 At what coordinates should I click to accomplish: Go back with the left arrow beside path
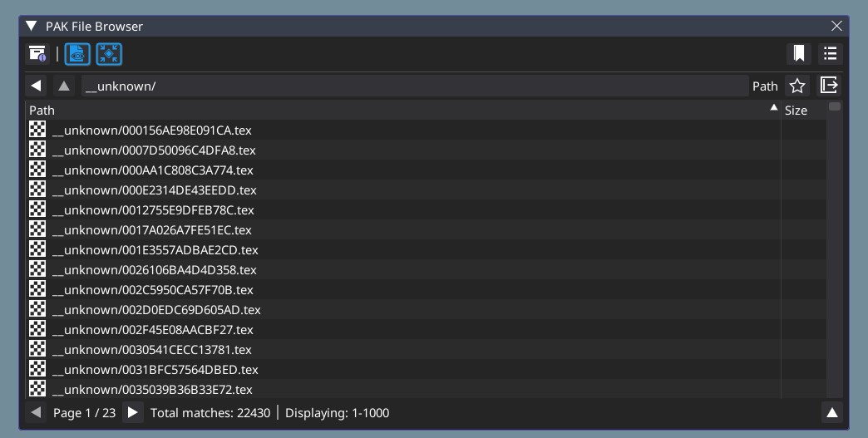(x=37, y=86)
